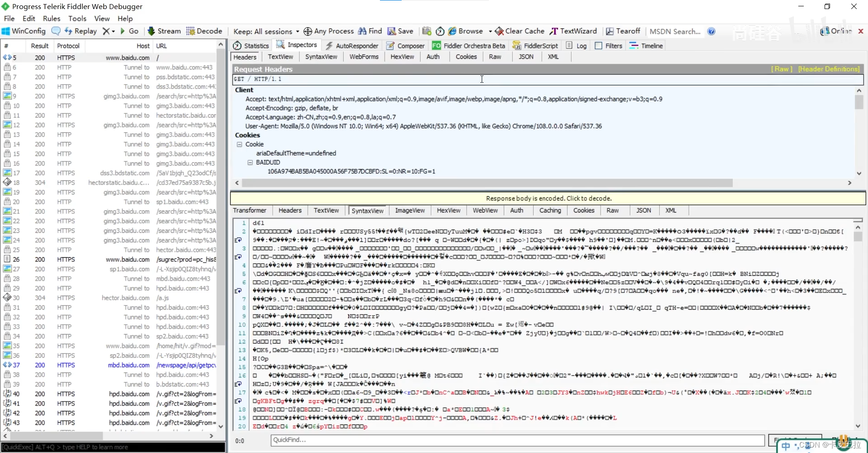Click the camera screenshot icon
868x453 pixels.
(427, 31)
